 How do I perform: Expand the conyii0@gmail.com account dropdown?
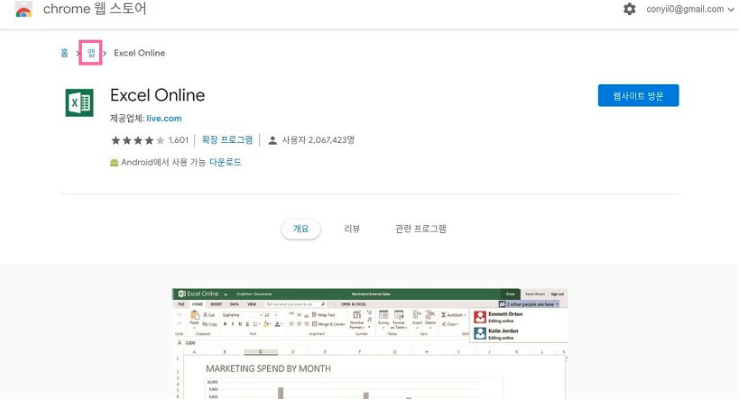coord(689,9)
